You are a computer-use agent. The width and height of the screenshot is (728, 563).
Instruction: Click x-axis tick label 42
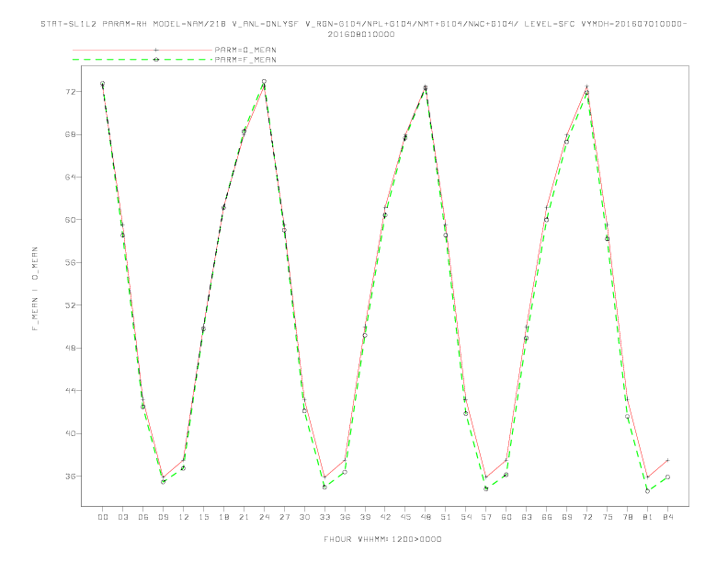(385, 517)
